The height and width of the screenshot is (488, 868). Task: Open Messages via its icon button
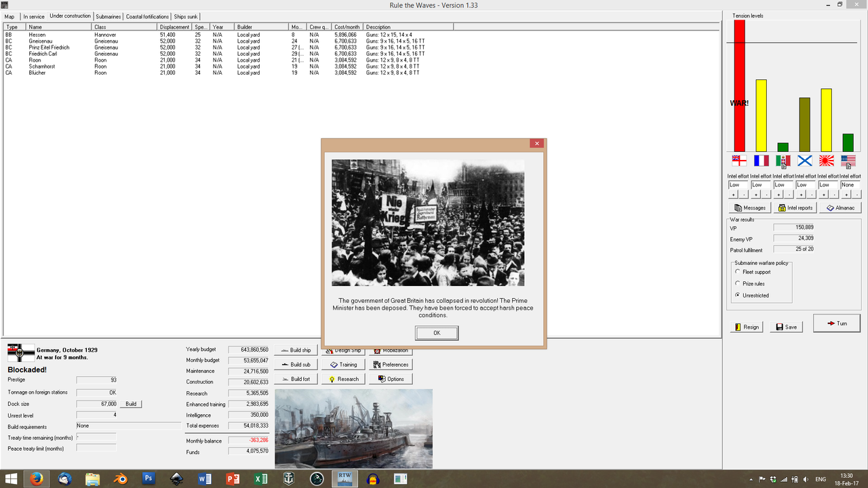(x=749, y=207)
